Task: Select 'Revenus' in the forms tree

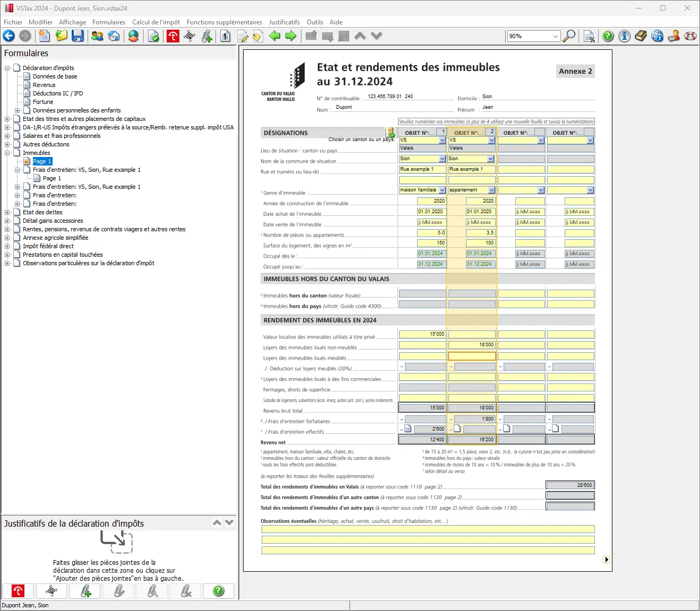Action: click(44, 85)
